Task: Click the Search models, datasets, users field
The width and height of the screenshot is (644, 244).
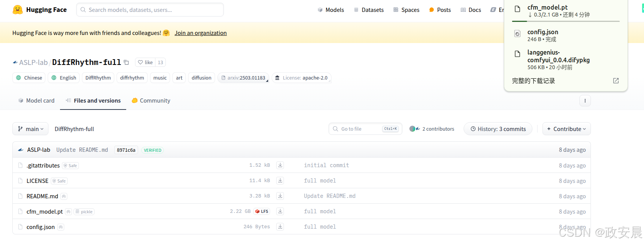Action: [150, 10]
